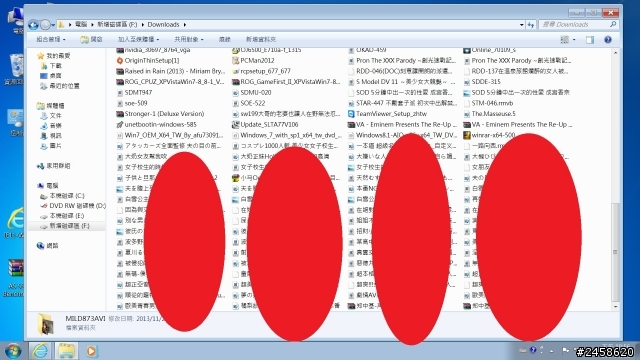
Task: Open the 圖片 library
Action: click(x=51, y=146)
